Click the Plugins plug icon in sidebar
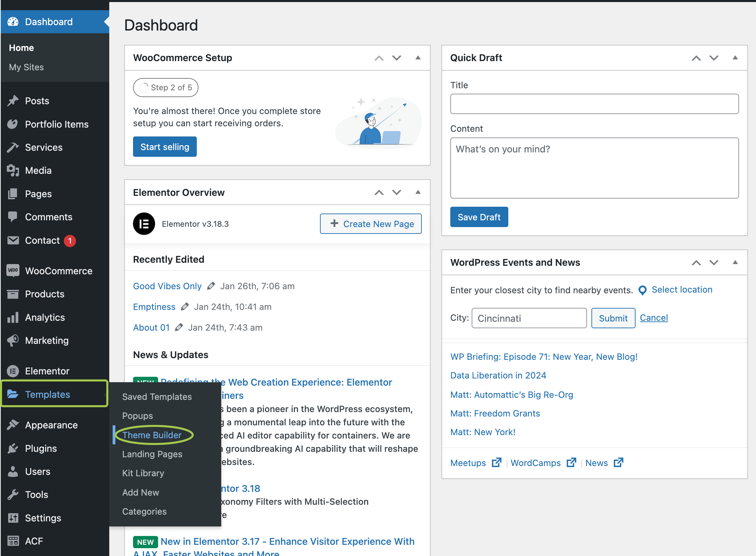The image size is (756, 556). click(13, 448)
